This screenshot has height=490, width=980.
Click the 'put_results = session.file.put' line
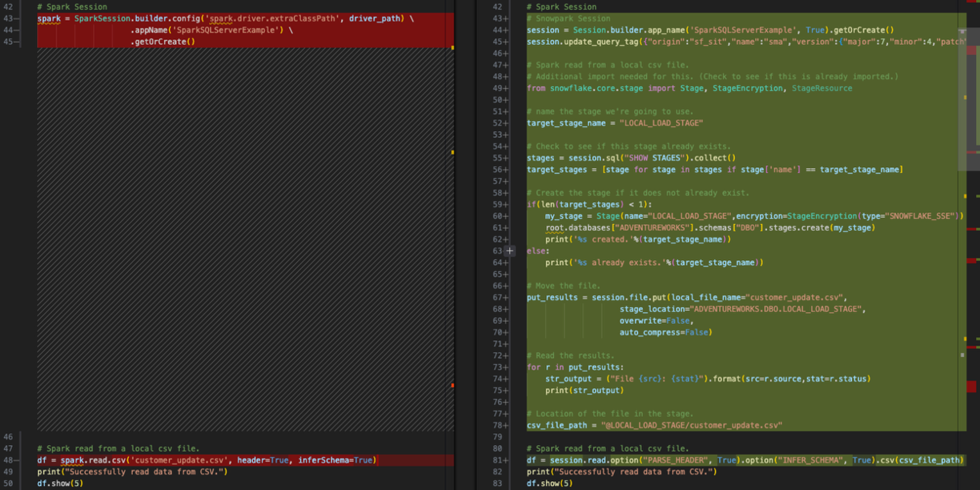pos(687,297)
